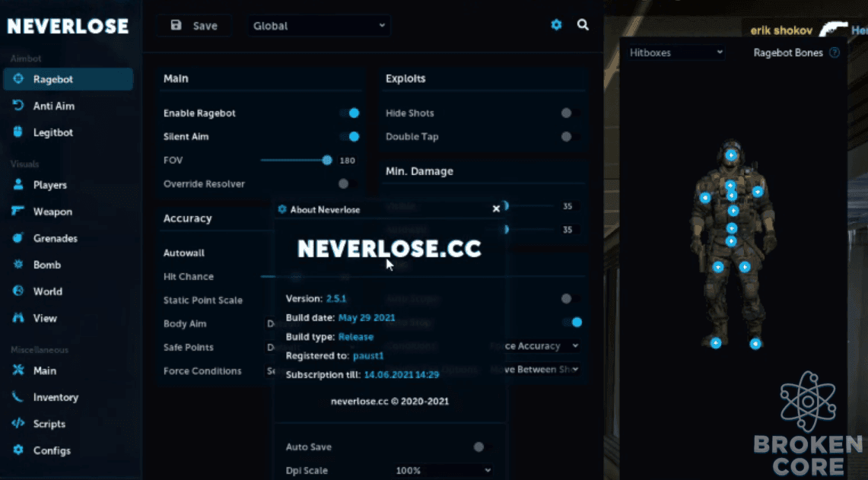Select the View binoculars icon
The height and width of the screenshot is (480, 868).
pyautogui.click(x=18, y=318)
